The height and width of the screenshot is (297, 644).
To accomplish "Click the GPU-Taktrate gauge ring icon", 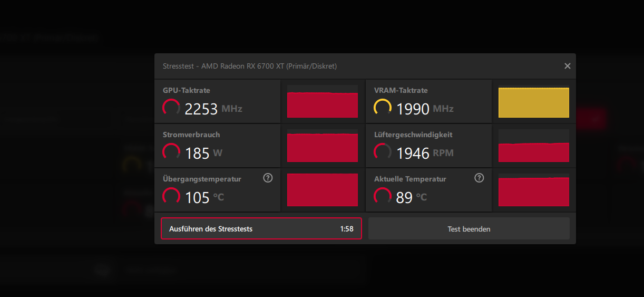I will point(171,108).
